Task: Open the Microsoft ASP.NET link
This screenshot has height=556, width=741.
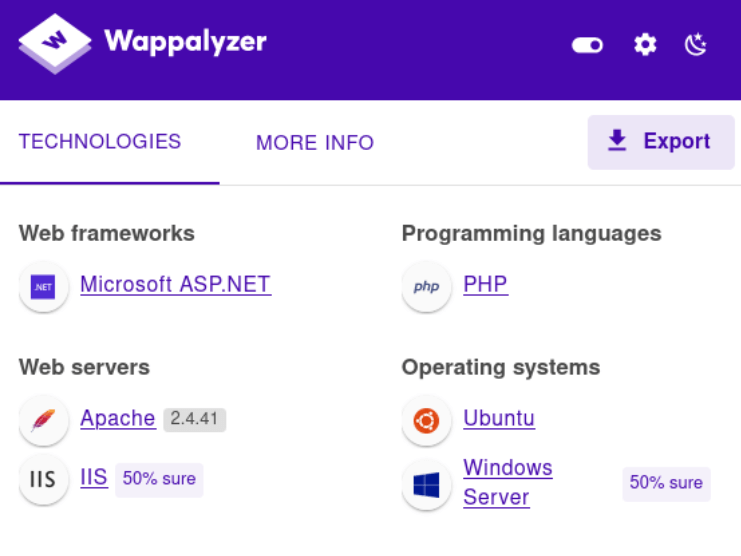Action: [x=175, y=284]
